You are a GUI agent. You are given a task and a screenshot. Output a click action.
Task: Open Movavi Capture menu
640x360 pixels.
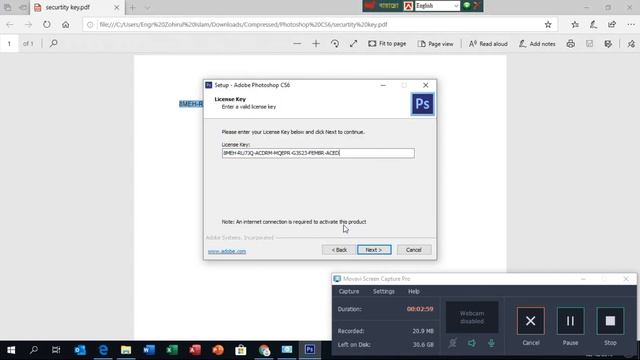coord(349,291)
